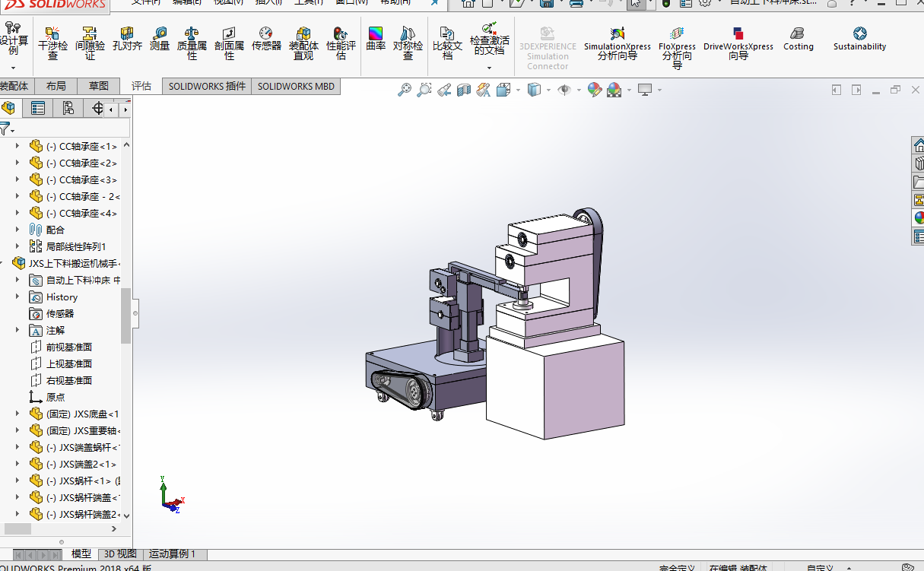The image size is (924, 571).
Task: Run 性能评估 performance evaluation
Action: click(341, 43)
